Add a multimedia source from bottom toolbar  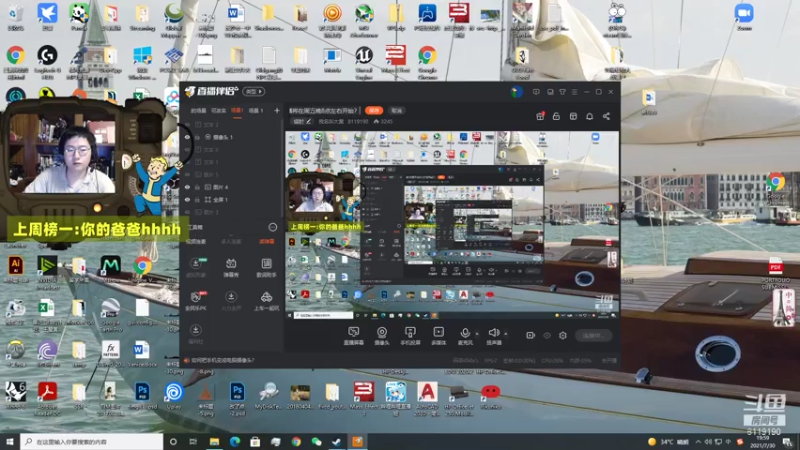pyautogui.click(x=438, y=336)
